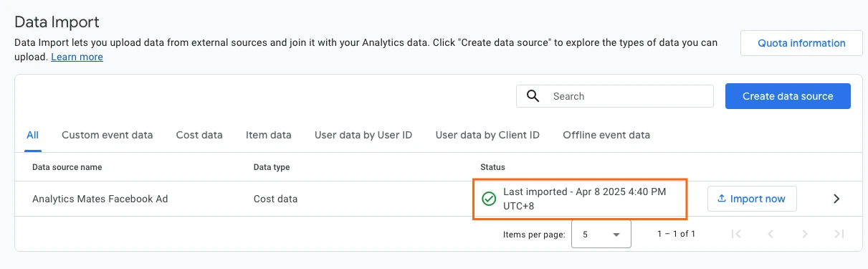Switch to Custom event data tab
Viewport: 868px width, 269px height.
coord(108,135)
